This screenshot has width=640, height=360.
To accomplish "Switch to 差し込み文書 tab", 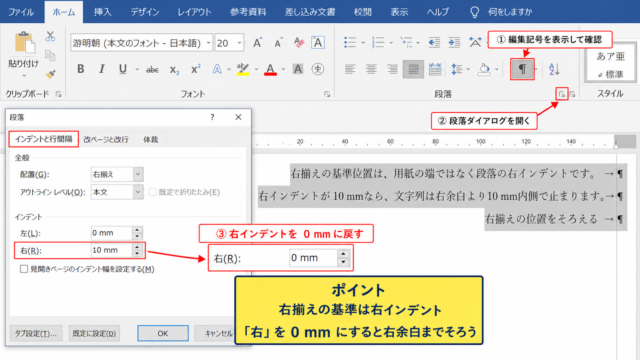I will (310, 12).
